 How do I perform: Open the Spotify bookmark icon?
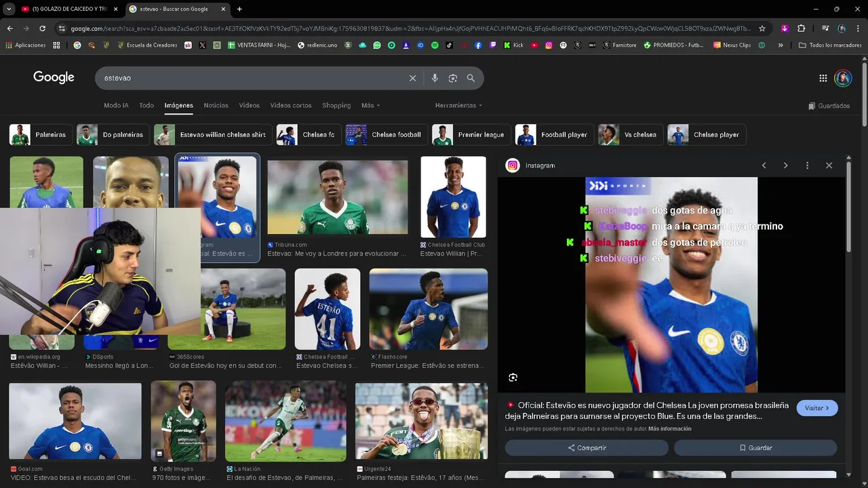pyautogui.click(x=435, y=45)
